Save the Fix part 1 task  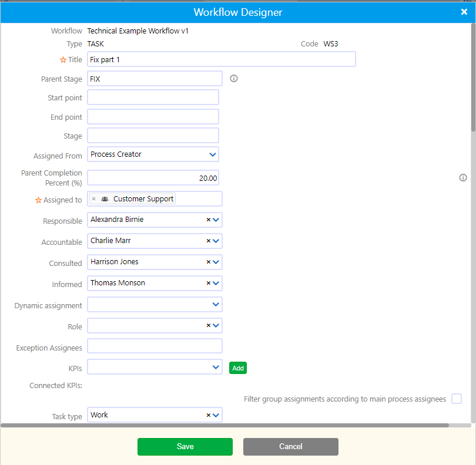click(x=185, y=446)
